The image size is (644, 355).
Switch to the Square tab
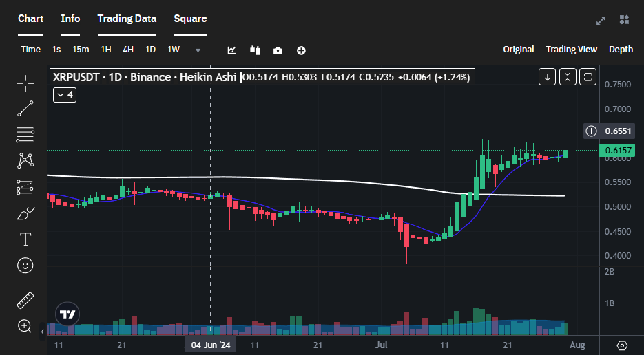pos(190,19)
